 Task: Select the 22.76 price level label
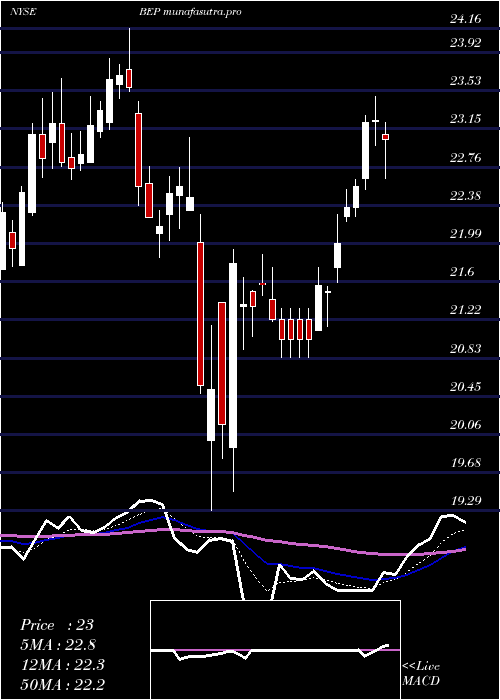tap(466, 157)
